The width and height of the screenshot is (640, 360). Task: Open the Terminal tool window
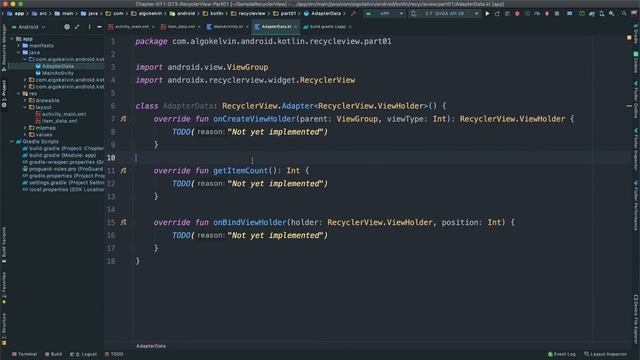coord(24,354)
